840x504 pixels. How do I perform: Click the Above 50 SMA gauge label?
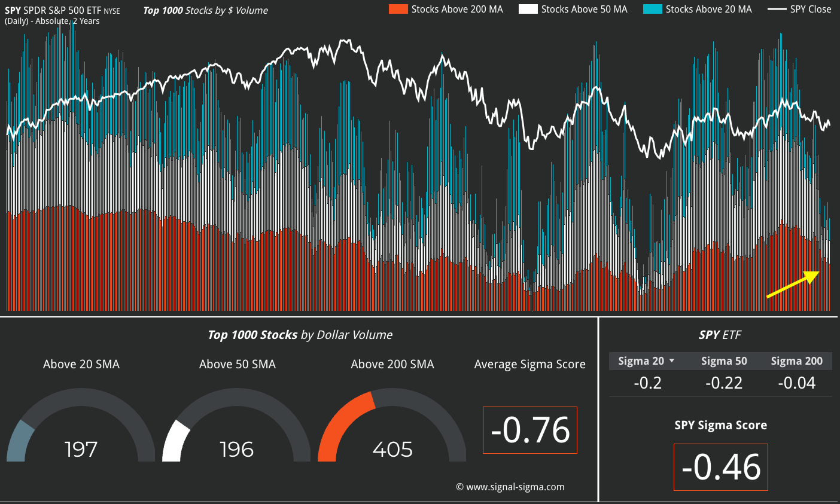coord(238,364)
